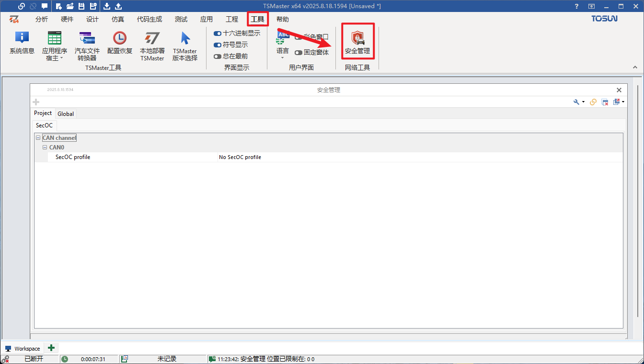Click the 已断开 status text
The image size is (644, 364).
[34, 359]
